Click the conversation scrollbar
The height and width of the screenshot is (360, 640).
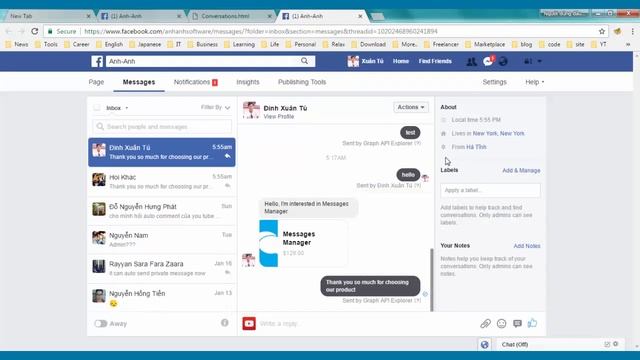(432, 280)
